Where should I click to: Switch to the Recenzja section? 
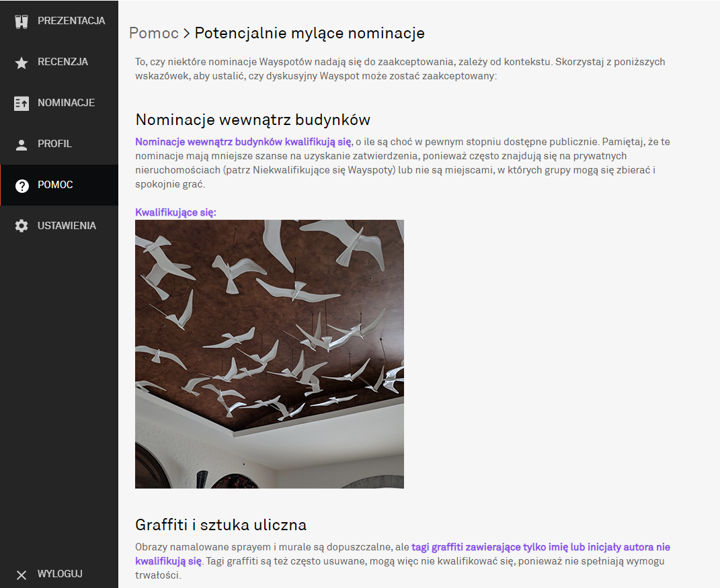tap(61, 61)
